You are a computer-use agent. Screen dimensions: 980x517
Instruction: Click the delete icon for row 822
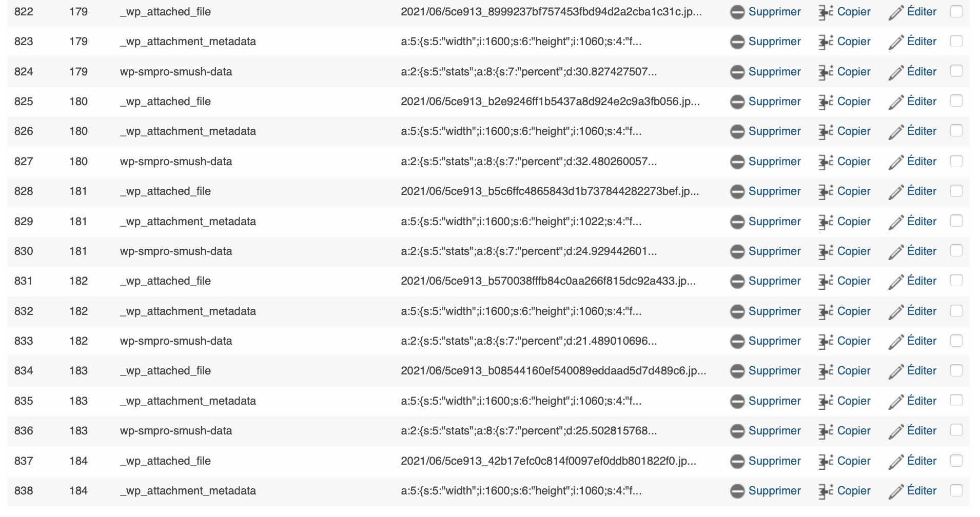pyautogui.click(x=737, y=12)
